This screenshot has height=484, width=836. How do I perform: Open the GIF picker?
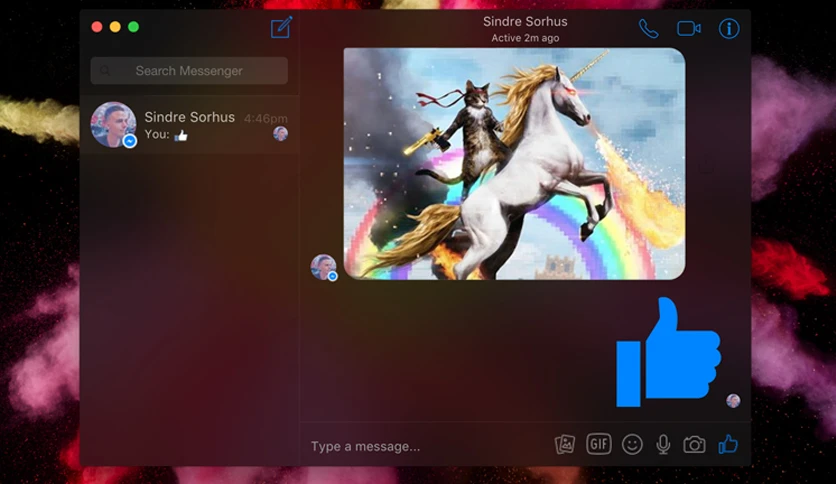pos(599,443)
